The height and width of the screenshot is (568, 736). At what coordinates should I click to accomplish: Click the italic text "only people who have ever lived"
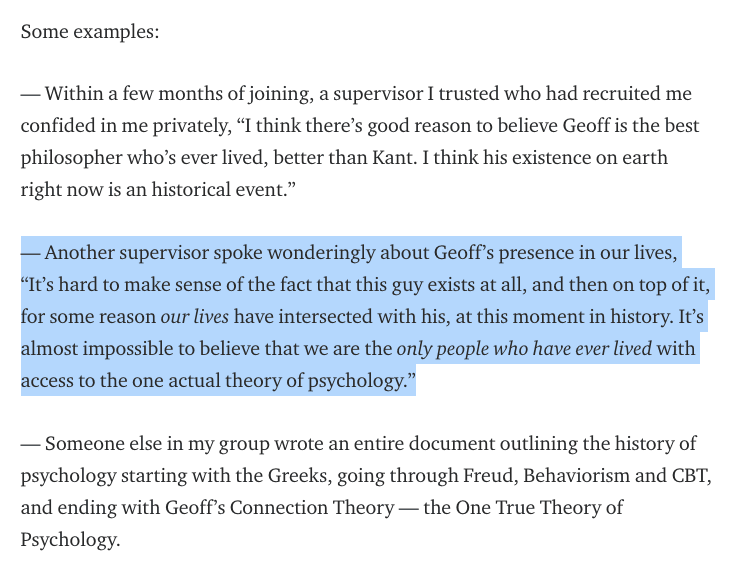524,350
